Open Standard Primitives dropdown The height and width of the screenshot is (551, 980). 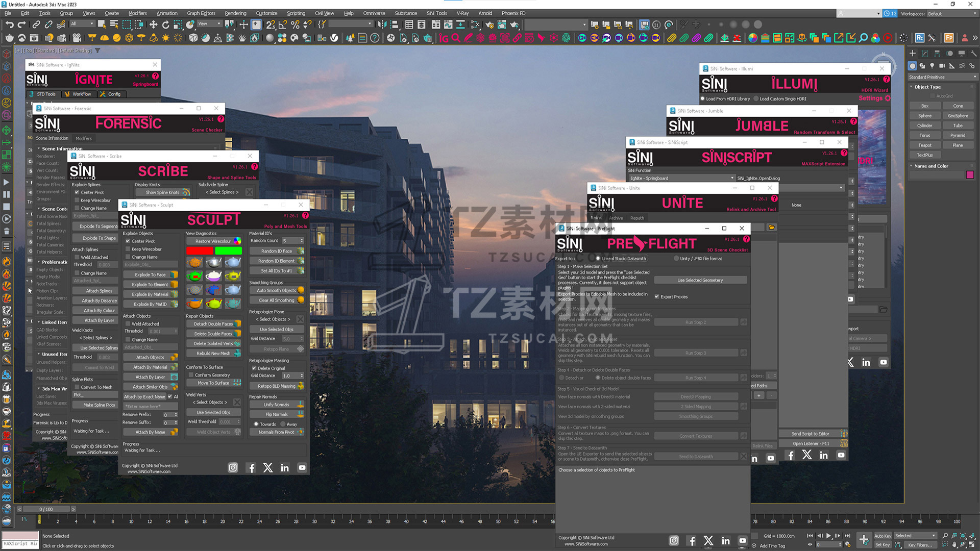[942, 77]
